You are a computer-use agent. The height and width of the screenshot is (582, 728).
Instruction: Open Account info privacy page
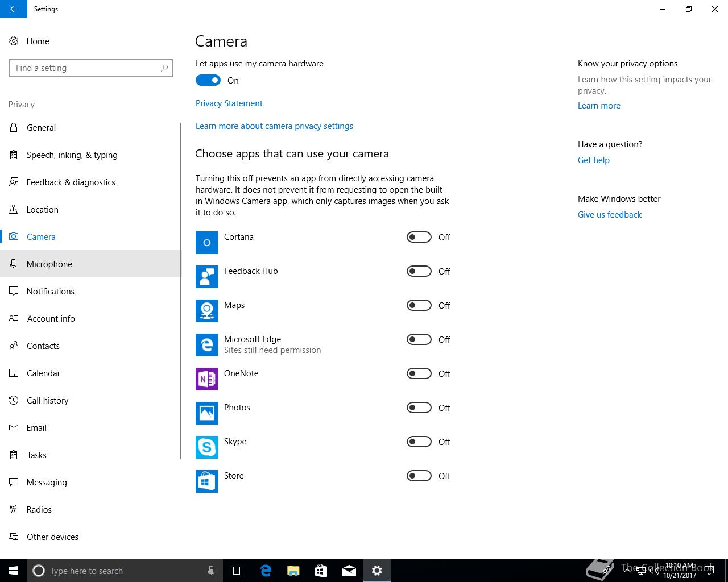[x=90, y=318]
